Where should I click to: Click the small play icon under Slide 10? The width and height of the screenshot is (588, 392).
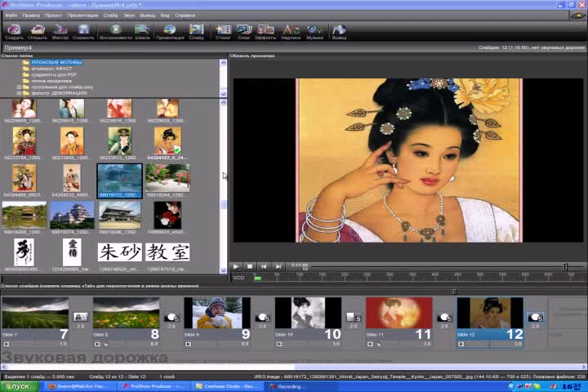coord(279,344)
